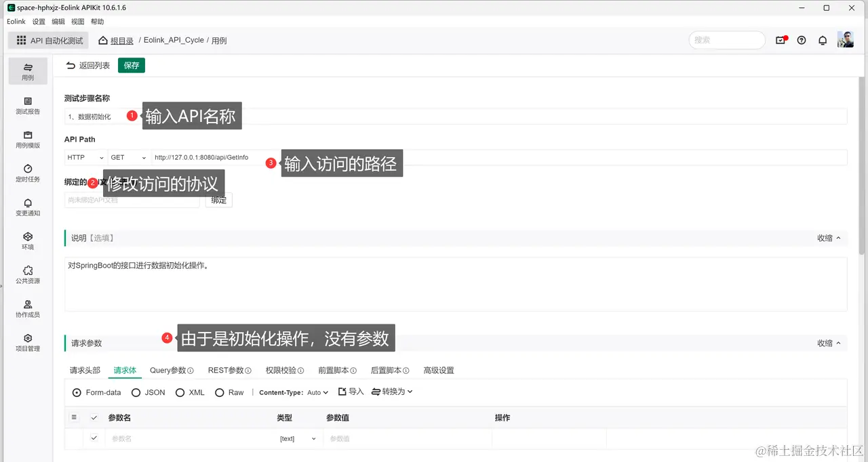This screenshot has height=462, width=868.
Task: Click 根目录 breadcrumb link
Action: [x=122, y=41]
